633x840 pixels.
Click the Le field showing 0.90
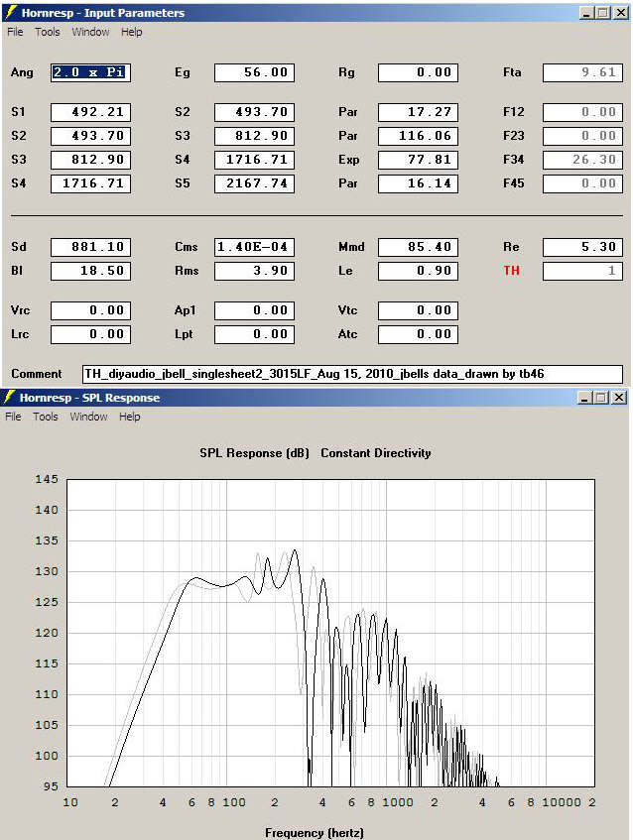418,271
